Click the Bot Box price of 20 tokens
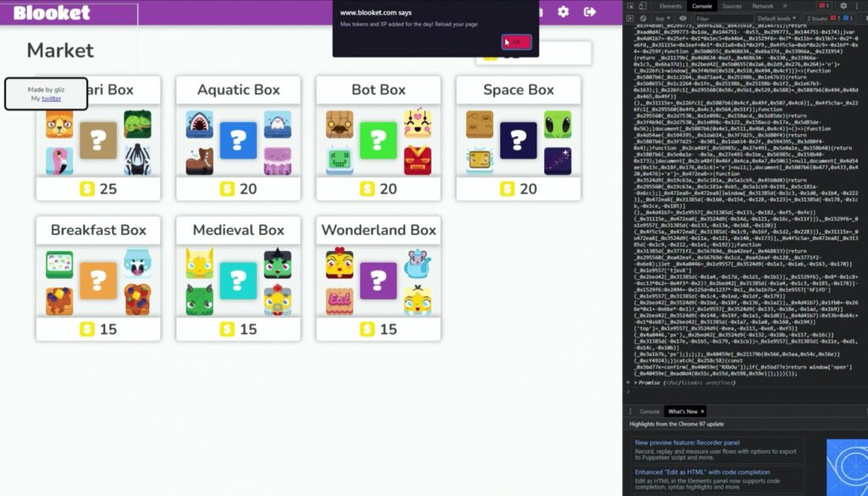868x496 pixels. coord(379,189)
